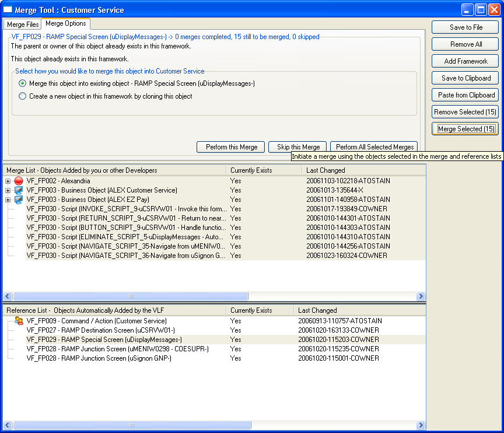
Task: Click the ALEX EZ Pay business object icon
Action: click(19, 200)
